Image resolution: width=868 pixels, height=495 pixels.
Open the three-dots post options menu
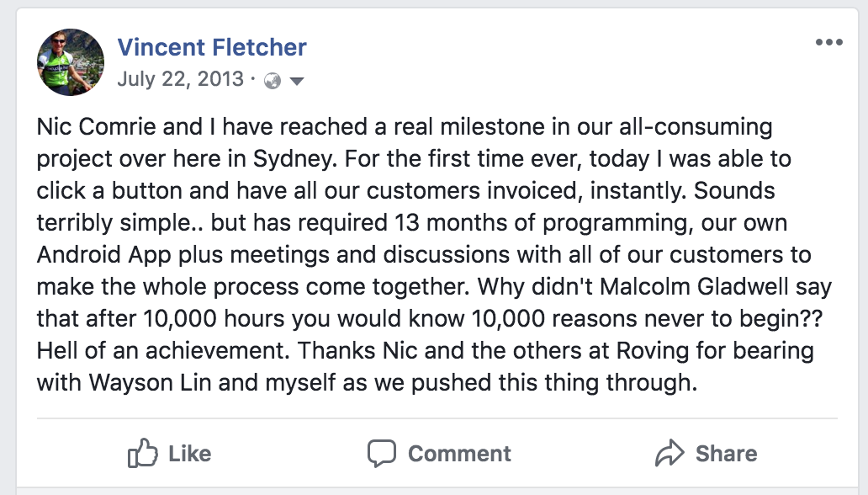tap(828, 42)
